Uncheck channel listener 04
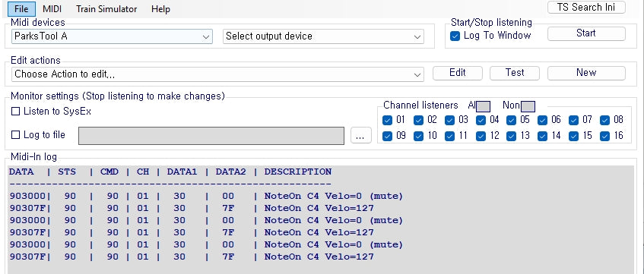644x274 pixels. point(481,120)
